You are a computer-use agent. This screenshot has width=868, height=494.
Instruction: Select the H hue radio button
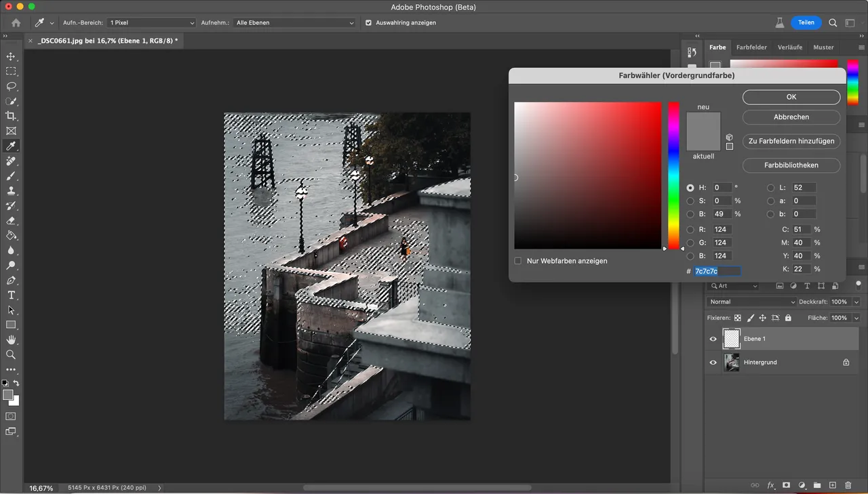pyautogui.click(x=690, y=188)
